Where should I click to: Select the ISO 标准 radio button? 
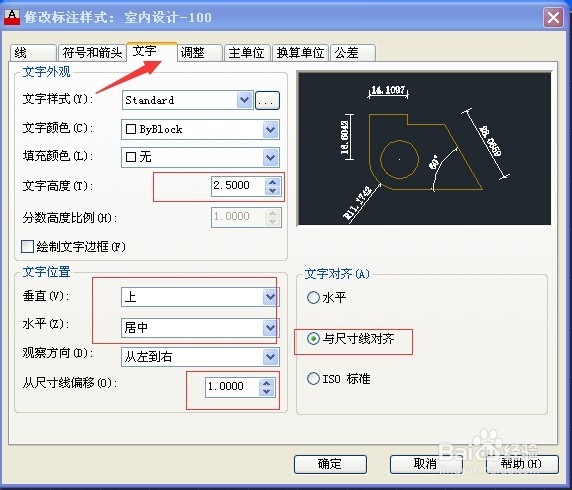click(x=313, y=379)
